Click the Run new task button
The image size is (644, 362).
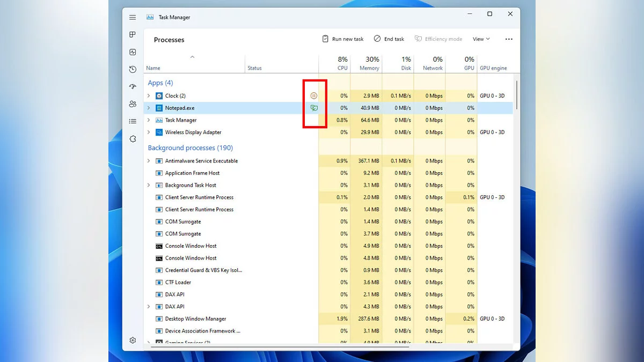[x=342, y=39]
